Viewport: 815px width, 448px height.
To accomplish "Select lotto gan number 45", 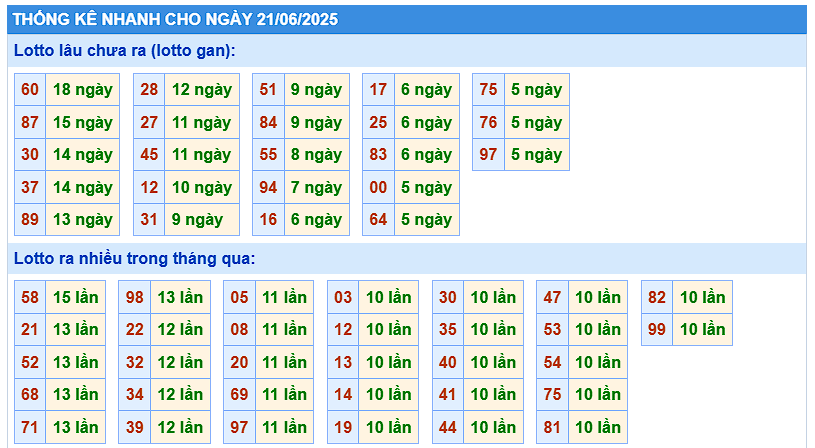I will (x=149, y=154).
